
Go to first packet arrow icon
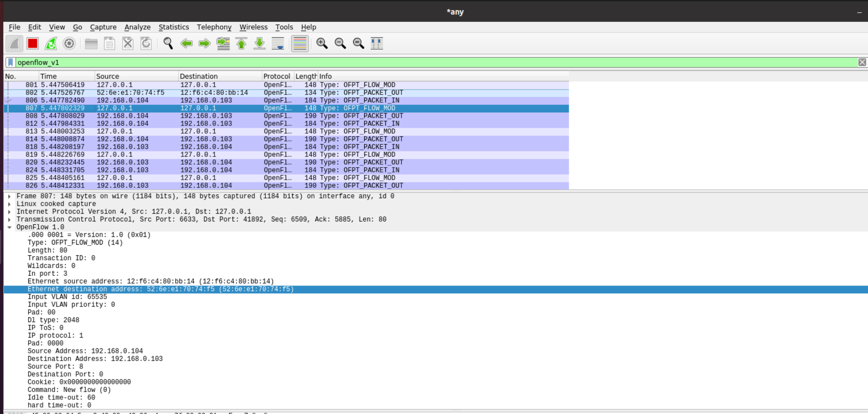(x=241, y=44)
